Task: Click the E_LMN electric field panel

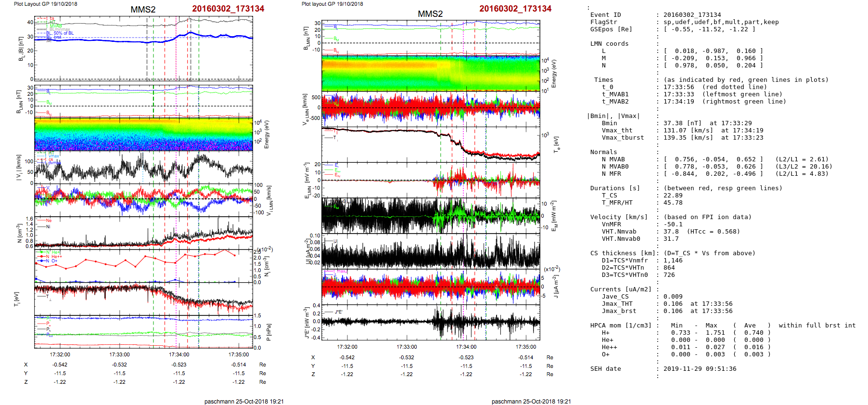Action: click(x=431, y=180)
